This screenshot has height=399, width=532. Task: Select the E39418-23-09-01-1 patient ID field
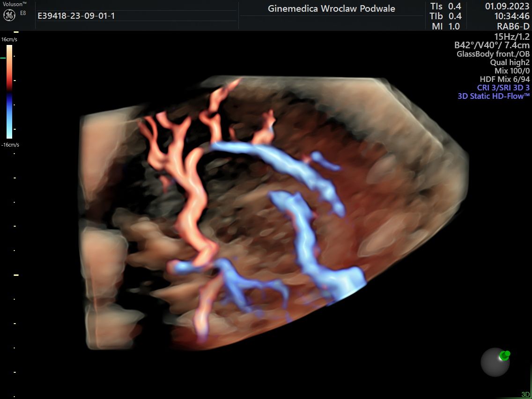pyautogui.click(x=76, y=16)
